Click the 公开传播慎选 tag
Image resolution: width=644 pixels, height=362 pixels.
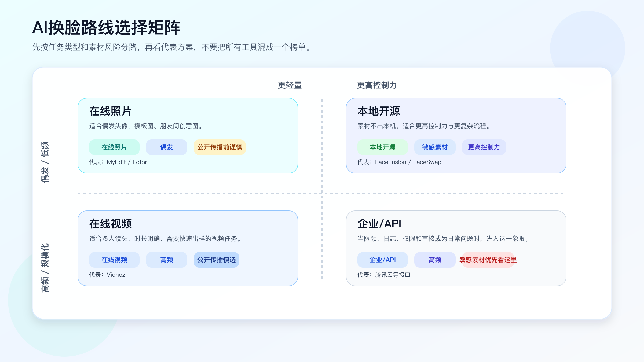tap(216, 260)
